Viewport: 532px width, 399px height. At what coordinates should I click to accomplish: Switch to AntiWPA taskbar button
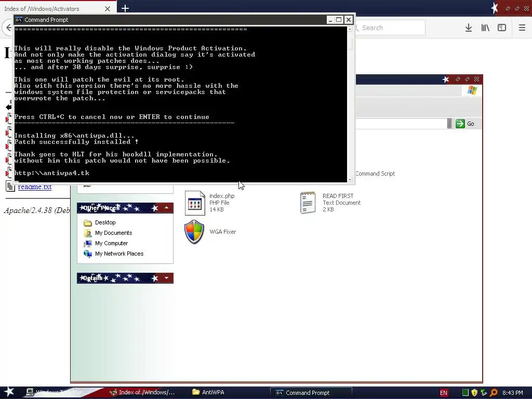pyautogui.click(x=209, y=393)
